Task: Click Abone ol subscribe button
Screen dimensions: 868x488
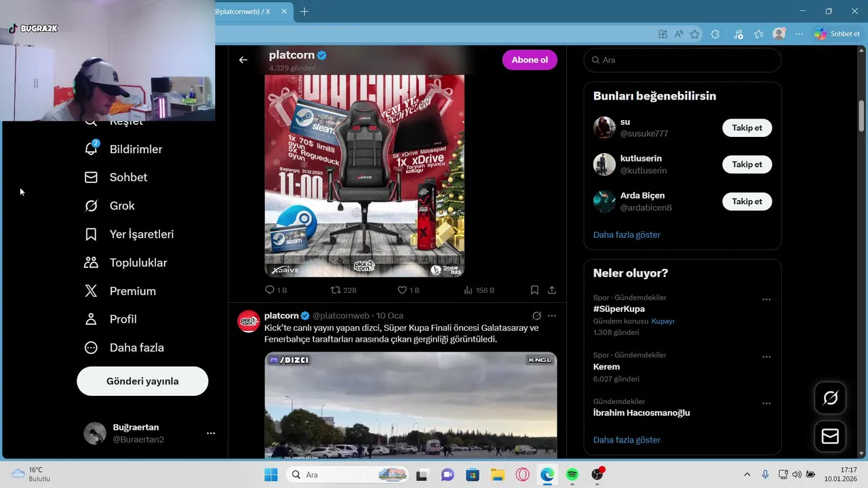Action: (x=530, y=60)
